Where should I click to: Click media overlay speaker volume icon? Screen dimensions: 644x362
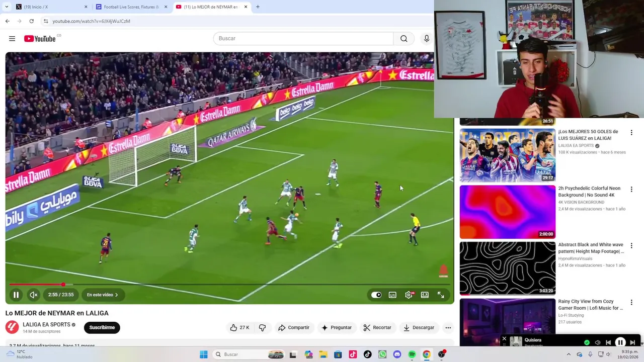pos(598,342)
